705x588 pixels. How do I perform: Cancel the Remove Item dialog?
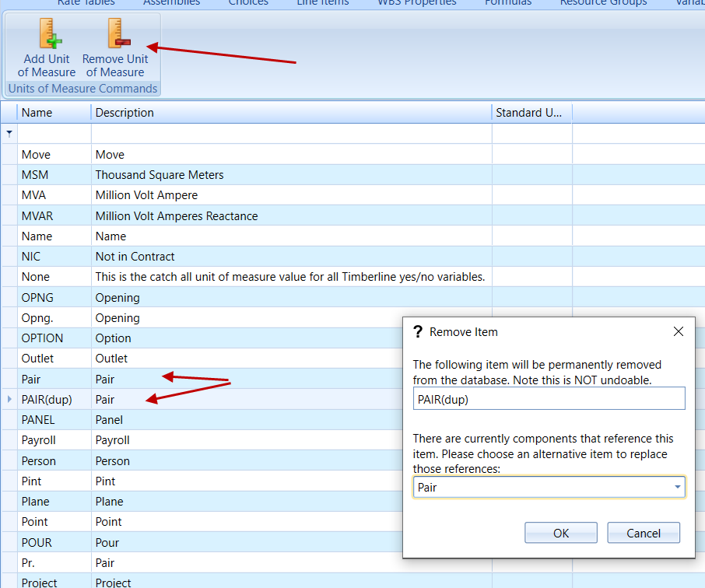coord(644,533)
